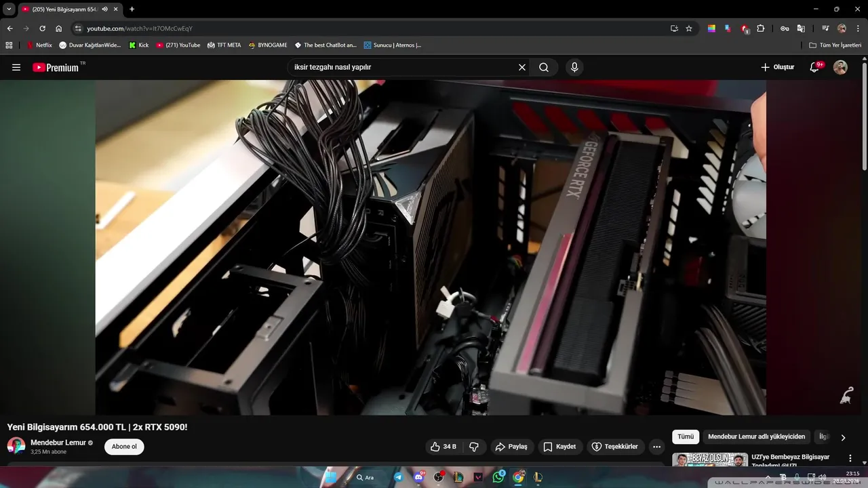Bookmark this page with the star
Viewport: 868px width, 488px height.
click(689, 28)
